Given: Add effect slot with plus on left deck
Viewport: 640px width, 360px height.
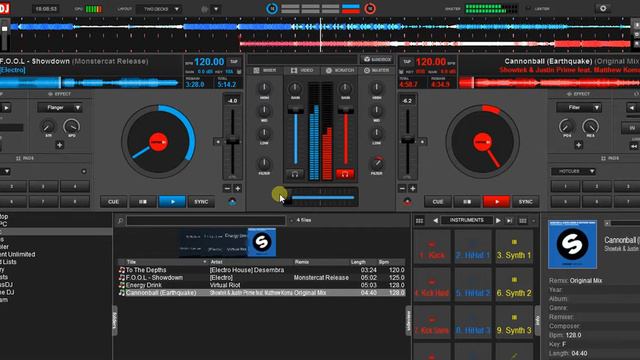Looking at the screenshot, I should 60,145.
